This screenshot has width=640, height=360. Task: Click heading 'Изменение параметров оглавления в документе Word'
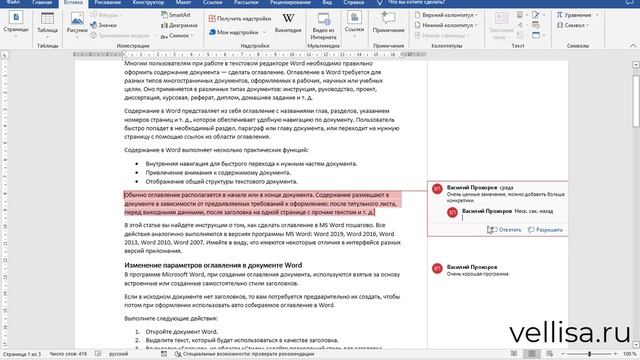tap(213, 265)
